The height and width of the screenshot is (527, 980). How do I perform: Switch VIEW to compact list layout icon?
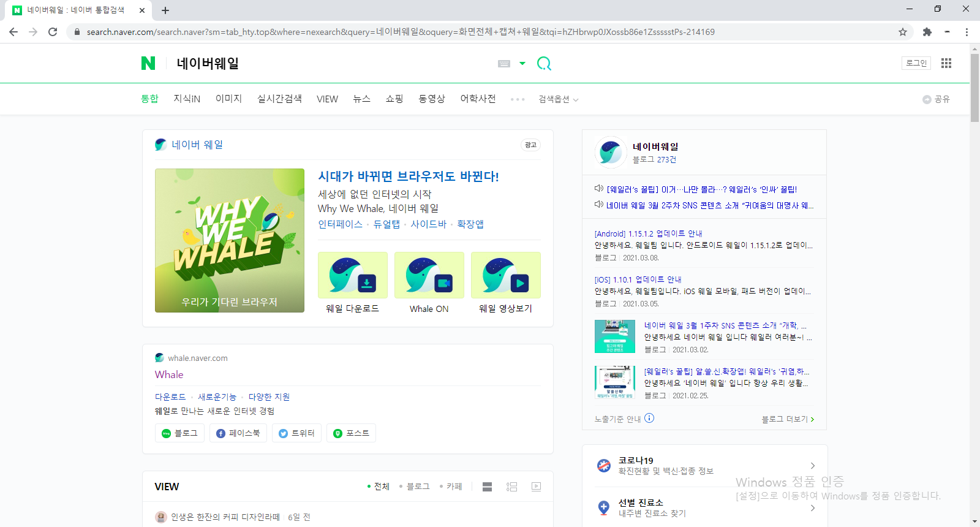coord(488,487)
